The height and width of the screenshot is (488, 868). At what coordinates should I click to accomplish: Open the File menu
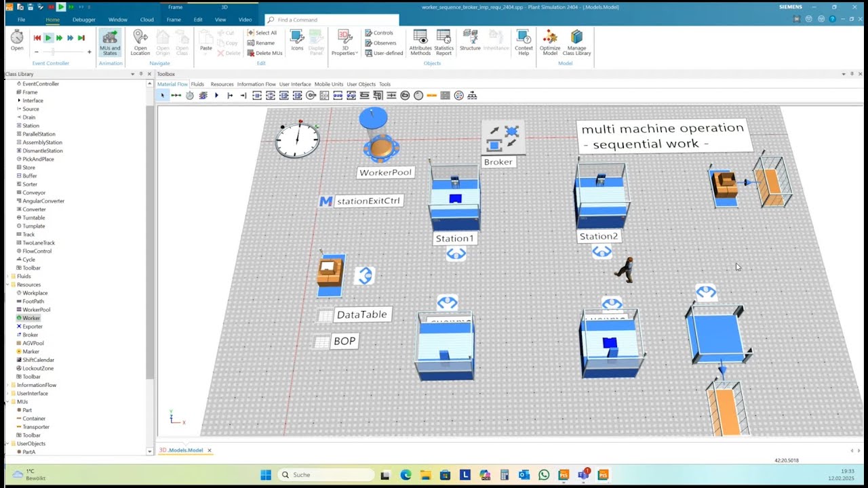pyautogui.click(x=21, y=20)
